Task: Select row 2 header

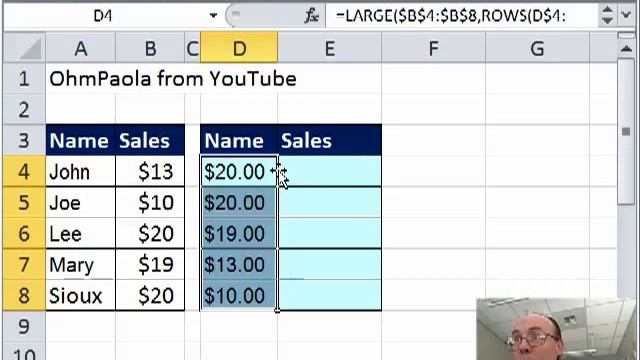Action: 24,109
